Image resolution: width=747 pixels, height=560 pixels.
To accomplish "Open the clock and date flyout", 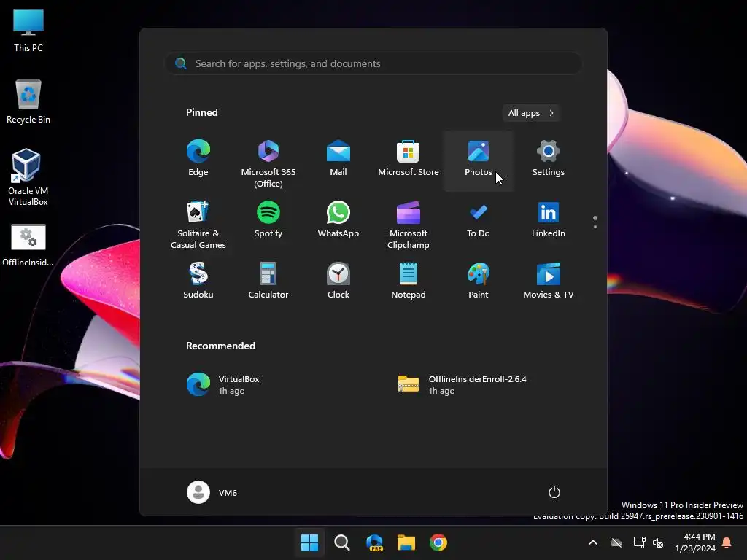I will pyautogui.click(x=694, y=542).
